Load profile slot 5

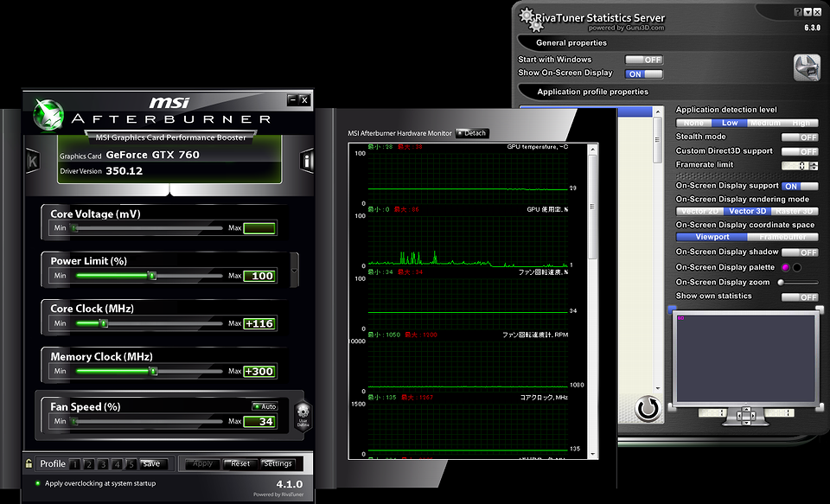point(131,464)
